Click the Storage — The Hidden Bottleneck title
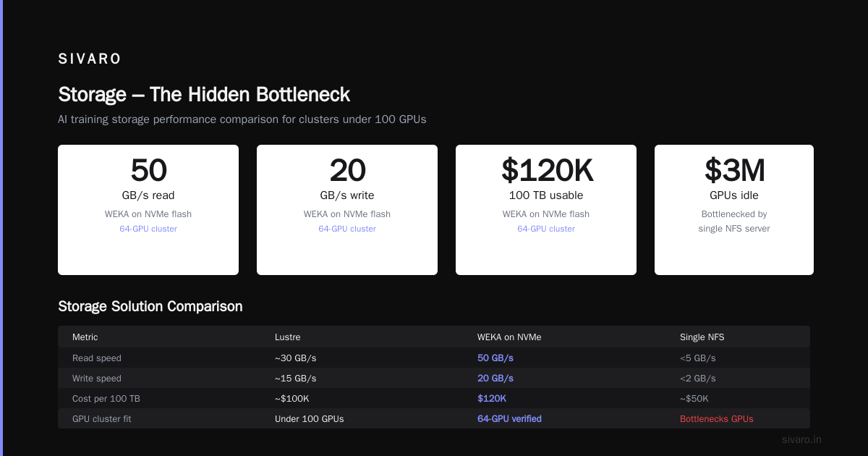This screenshot has width=868, height=456. (x=204, y=94)
